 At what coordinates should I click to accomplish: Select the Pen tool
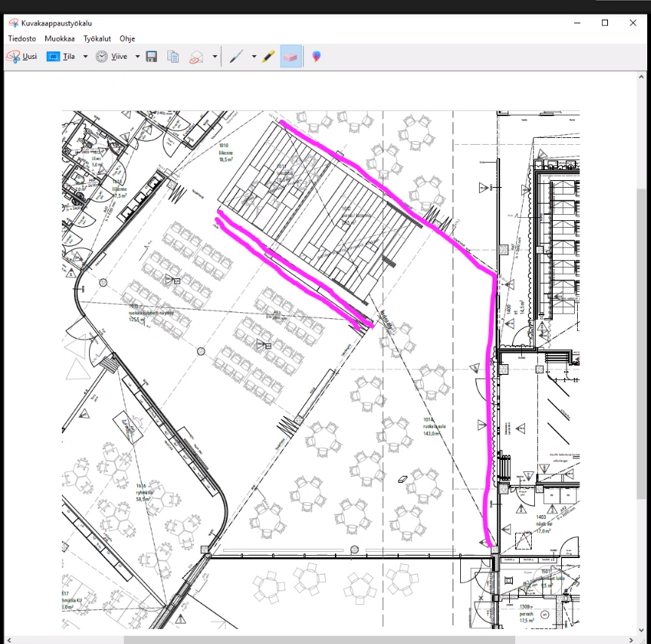point(235,57)
